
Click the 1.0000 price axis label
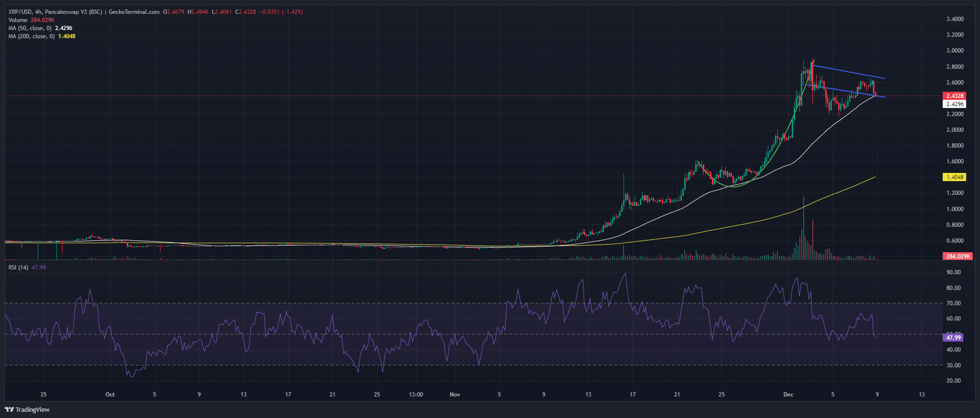click(x=955, y=209)
